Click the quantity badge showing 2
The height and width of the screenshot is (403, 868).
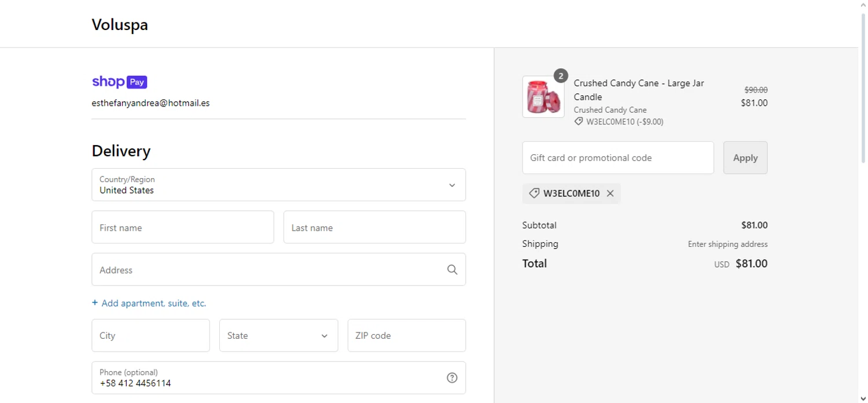coord(560,76)
